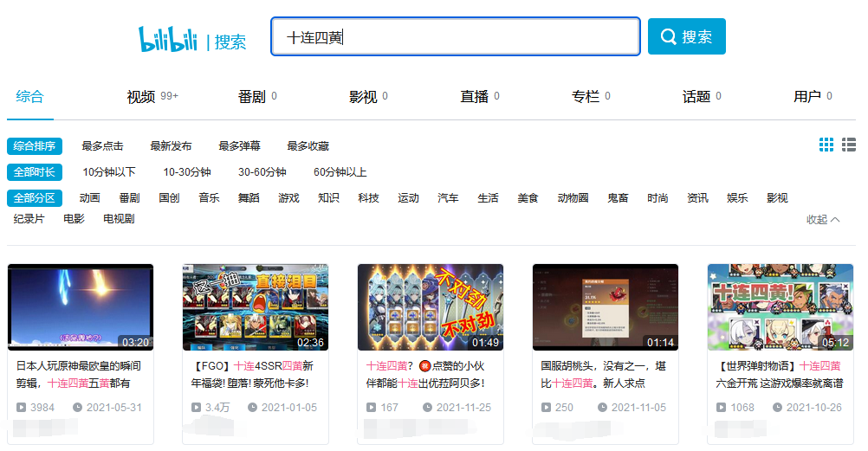Viewport: 868px width, 451px height.
Task: Filter by 科技 category
Action: click(369, 198)
